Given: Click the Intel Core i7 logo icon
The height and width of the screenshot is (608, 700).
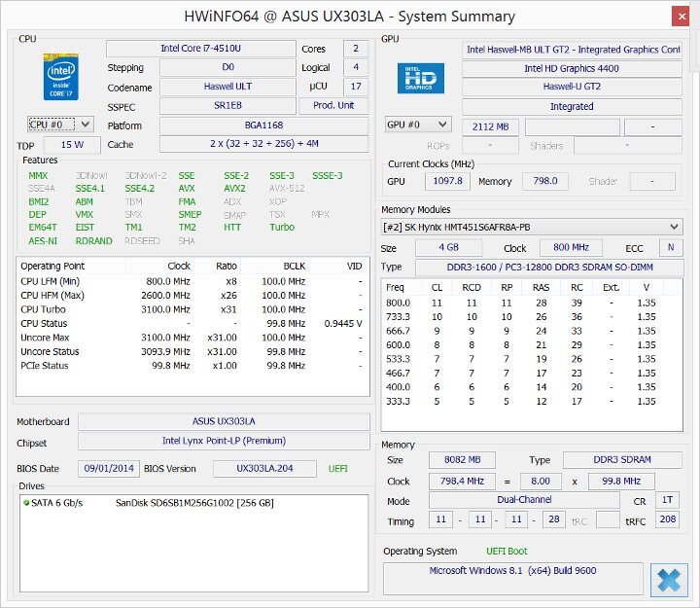Looking at the screenshot, I should click(x=60, y=77).
